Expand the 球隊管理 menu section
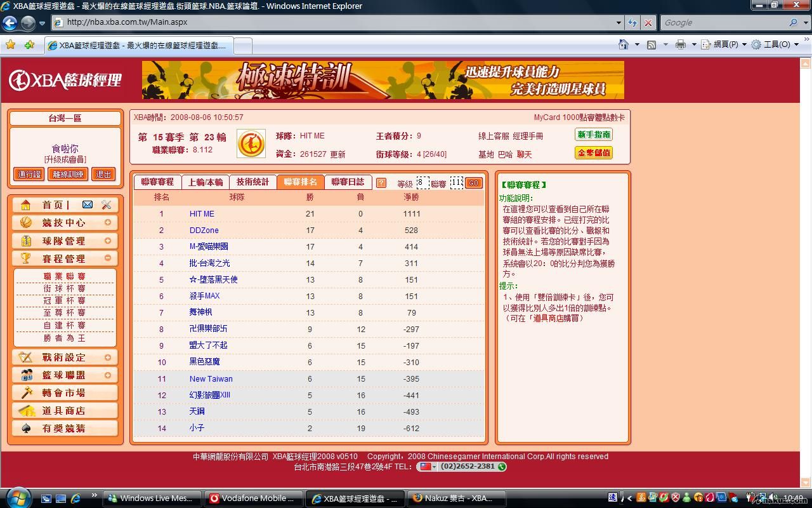812x508 pixels. point(108,241)
